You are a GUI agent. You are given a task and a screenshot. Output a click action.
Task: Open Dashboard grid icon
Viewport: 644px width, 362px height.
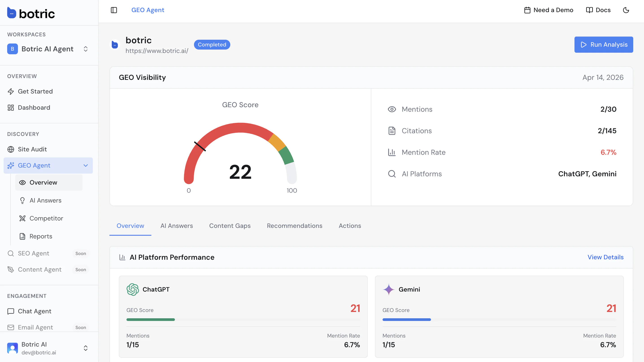tap(11, 107)
